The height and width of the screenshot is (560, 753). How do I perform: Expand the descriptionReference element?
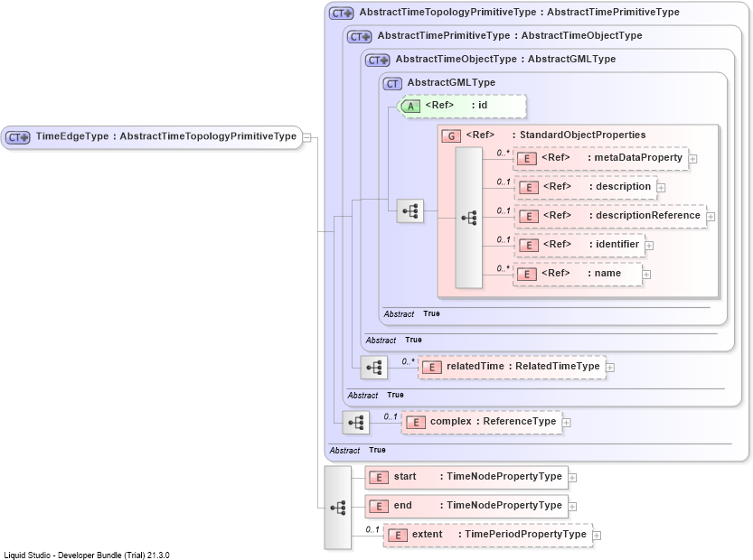[711, 217]
